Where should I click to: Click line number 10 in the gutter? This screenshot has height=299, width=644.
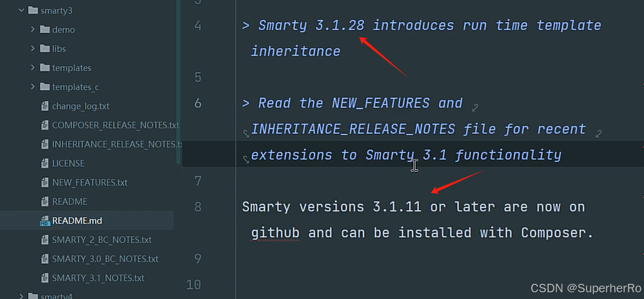coord(194,284)
